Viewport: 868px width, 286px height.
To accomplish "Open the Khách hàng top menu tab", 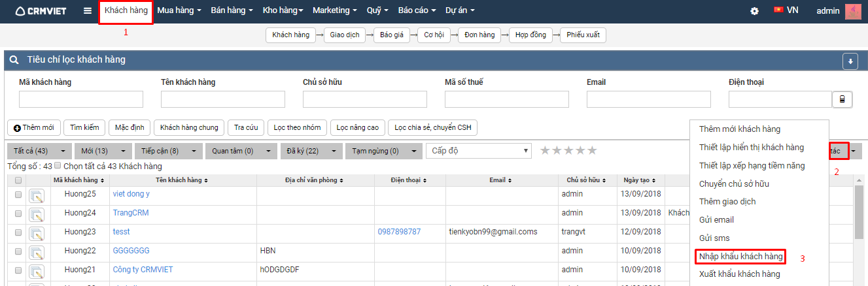I will pos(126,10).
